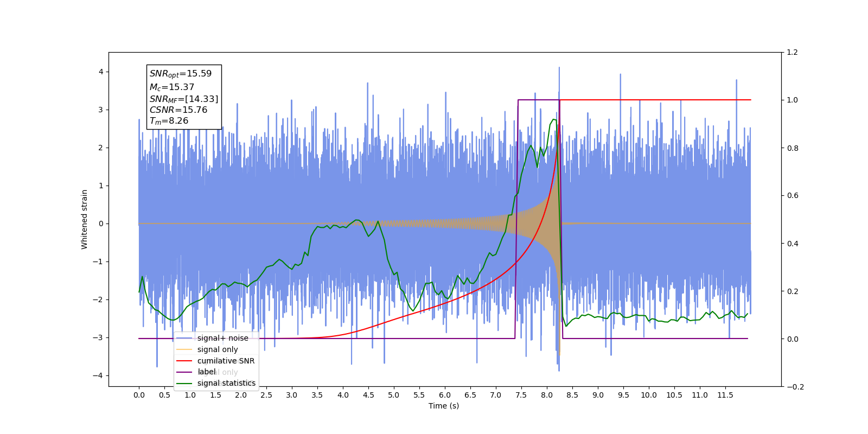The height and width of the screenshot is (434, 868).
Task: Click the 1.0 tick on right axis
Action: (792, 100)
